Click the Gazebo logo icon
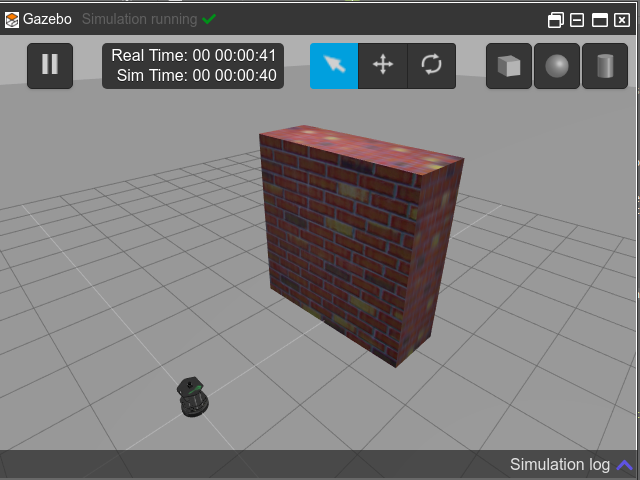 12,20
